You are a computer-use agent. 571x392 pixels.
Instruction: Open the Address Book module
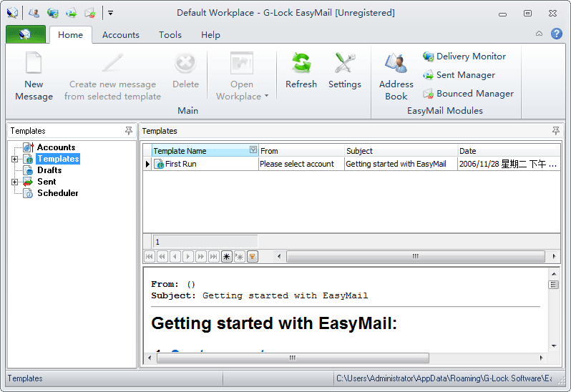(x=396, y=77)
